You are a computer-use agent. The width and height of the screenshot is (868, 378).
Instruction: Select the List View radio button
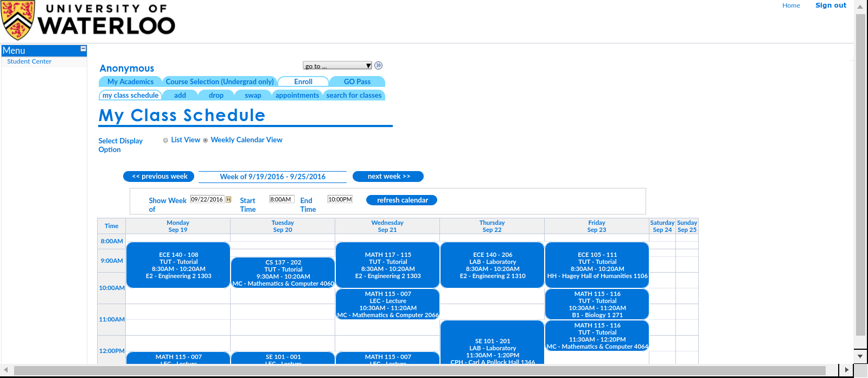tap(165, 140)
